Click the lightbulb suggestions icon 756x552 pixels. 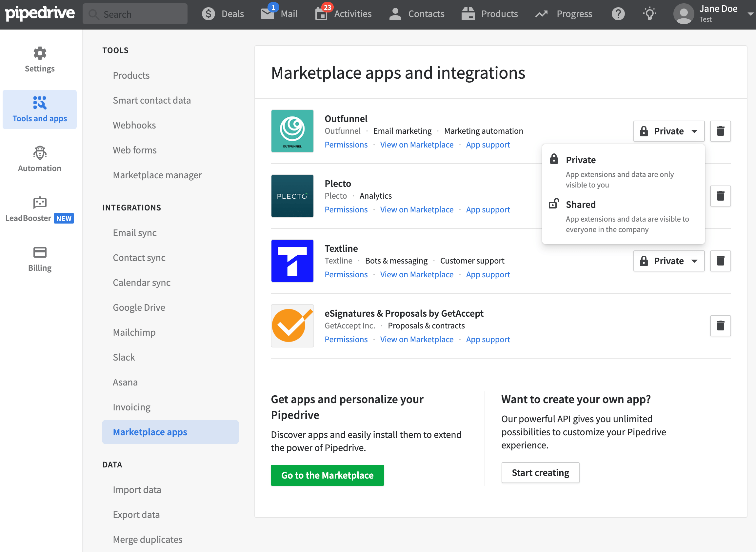point(649,14)
